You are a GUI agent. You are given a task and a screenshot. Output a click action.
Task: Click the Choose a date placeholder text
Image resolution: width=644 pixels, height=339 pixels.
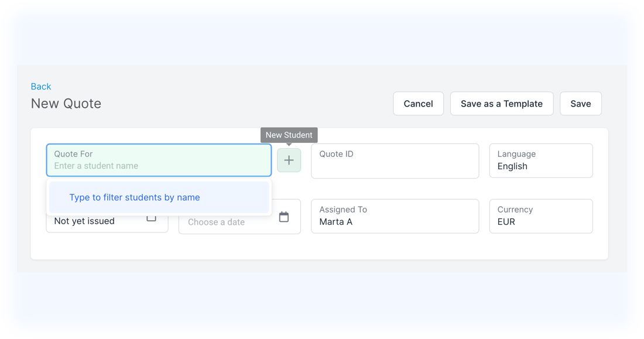[x=216, y=222]
